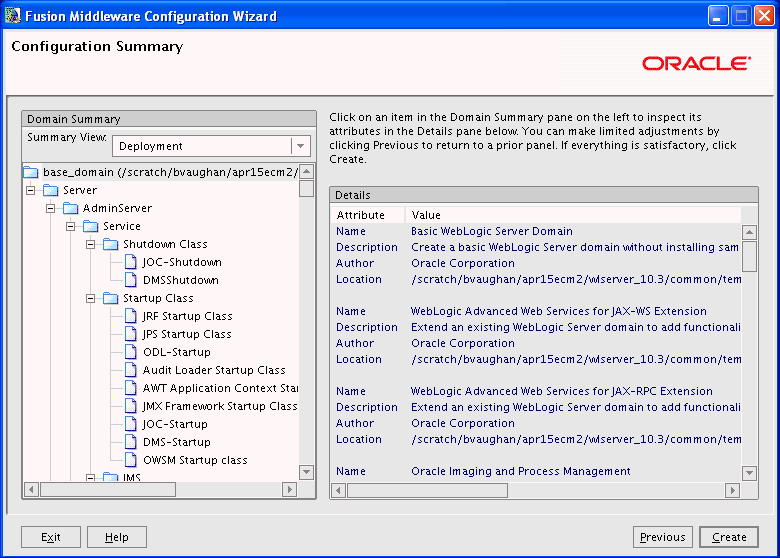Screen dimensions: 780x558
Task: Click the JOC-Shutdown document icon
Action: pos(131,262)
